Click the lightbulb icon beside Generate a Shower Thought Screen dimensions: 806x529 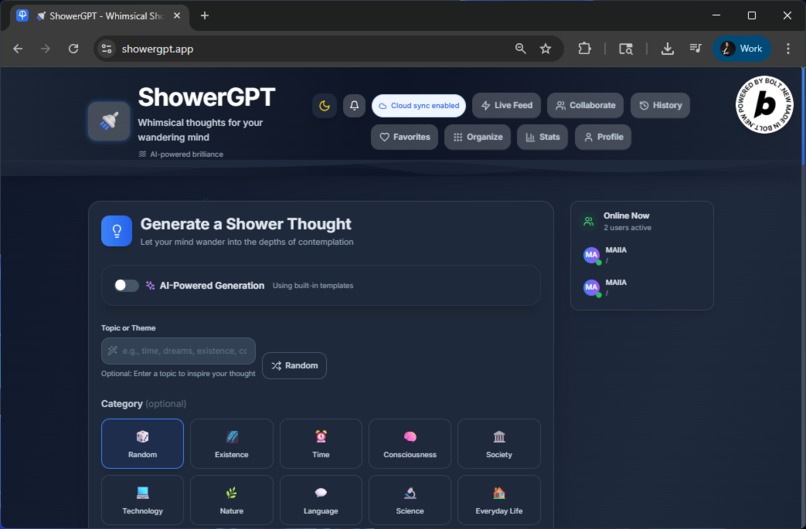point(117,231)
